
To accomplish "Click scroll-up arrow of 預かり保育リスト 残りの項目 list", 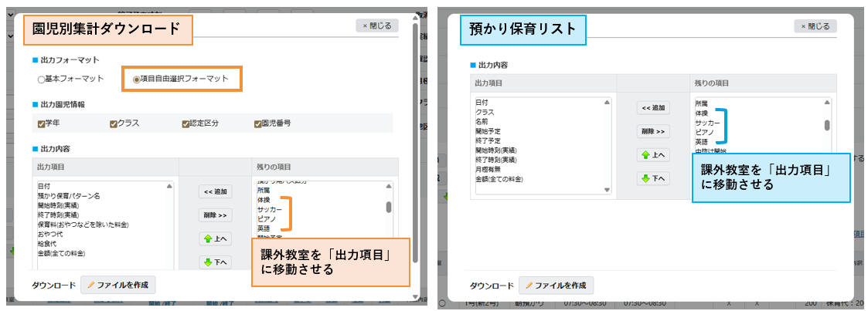I will coord(827,102).
